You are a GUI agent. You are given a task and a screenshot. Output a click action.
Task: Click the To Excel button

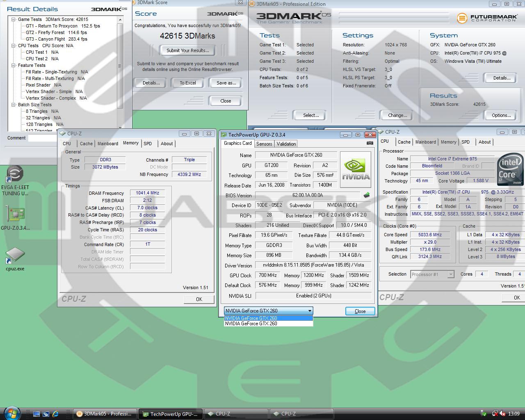click(188, 83)
